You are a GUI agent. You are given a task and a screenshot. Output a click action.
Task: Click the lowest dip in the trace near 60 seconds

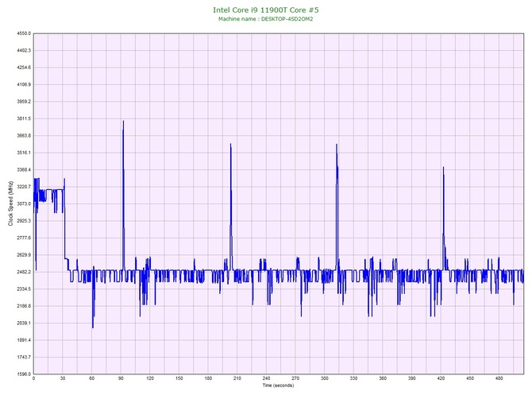coord(93,327)
